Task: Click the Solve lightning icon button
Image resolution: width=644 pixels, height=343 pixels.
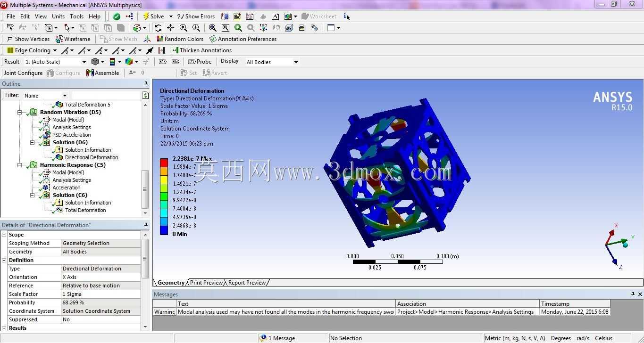Action: point(146,16)
